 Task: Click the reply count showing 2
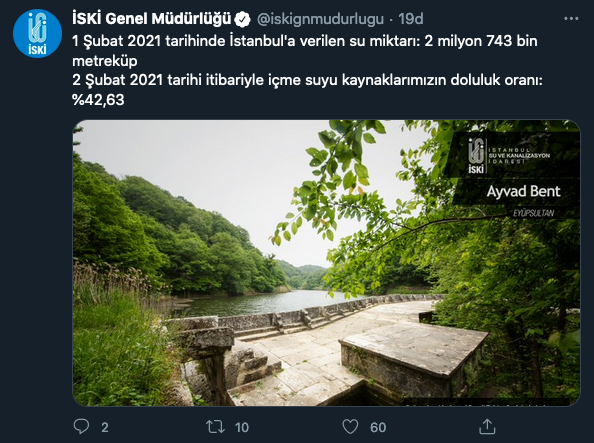[x=105, y=427]
